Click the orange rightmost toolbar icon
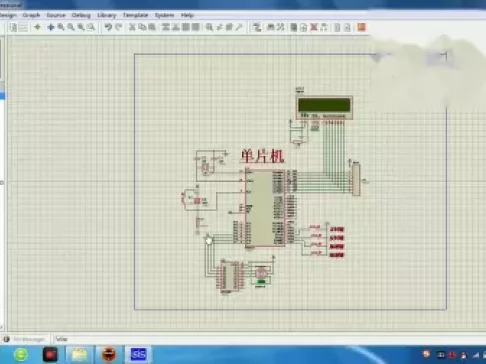The width and height of the screenshot is (486, 364). pyautogui.click(x=362, y=27)
